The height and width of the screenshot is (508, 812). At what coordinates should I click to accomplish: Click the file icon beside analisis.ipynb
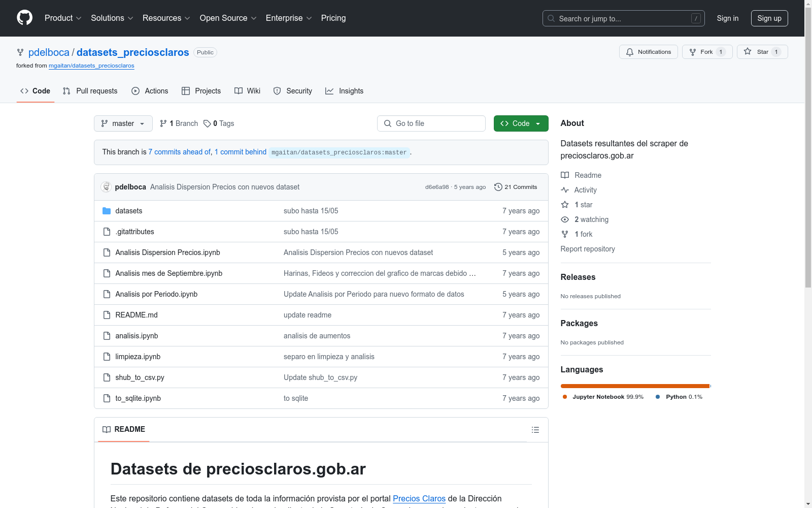coord(107,336)
